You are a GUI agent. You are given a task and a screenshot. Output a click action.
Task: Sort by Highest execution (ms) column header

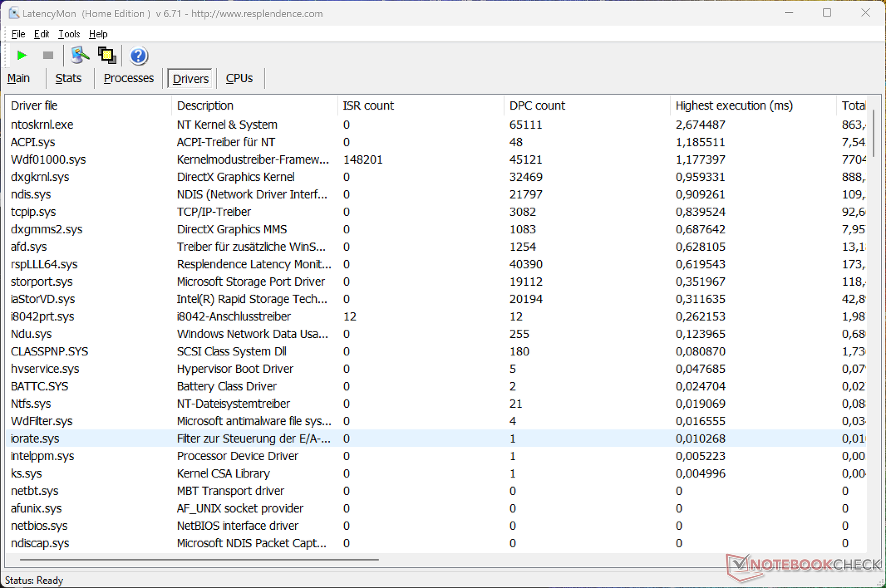pyautogui.click(x=753, y=105)
